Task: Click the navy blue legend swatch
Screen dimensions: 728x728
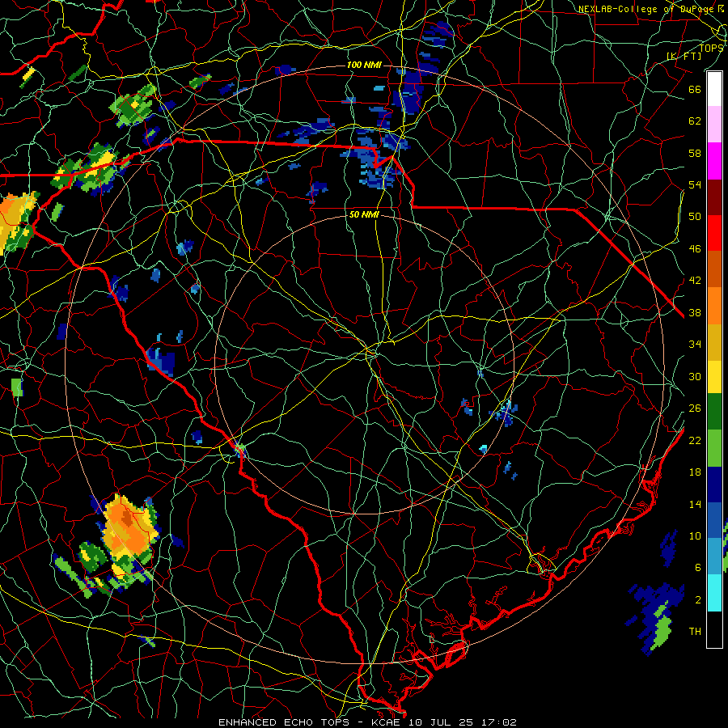Action: [x=714, y=485]
